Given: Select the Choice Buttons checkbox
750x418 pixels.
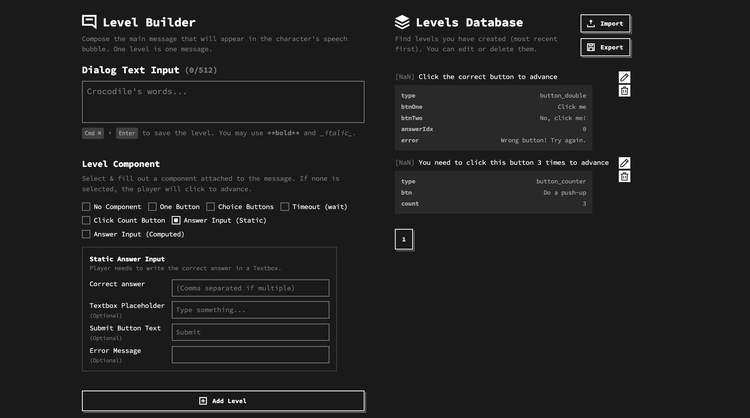Looking at the screenshot, I should coord(210,207).
